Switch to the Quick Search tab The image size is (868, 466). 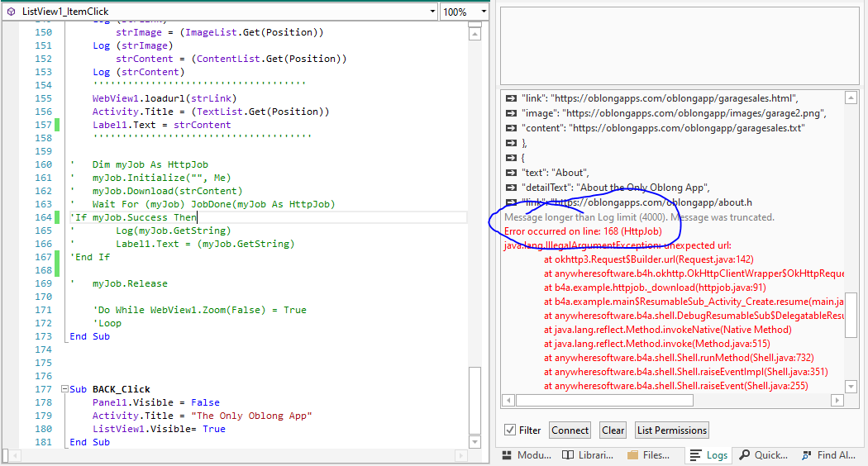pyautogui.click(x=764, y=455)
